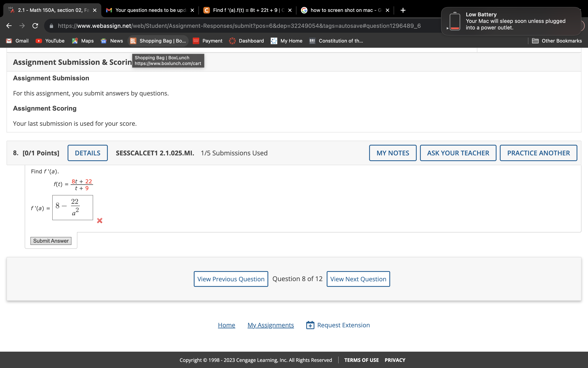588x368 pixels.
Task: Click the Request Extension link
Action: pos(343,325)
